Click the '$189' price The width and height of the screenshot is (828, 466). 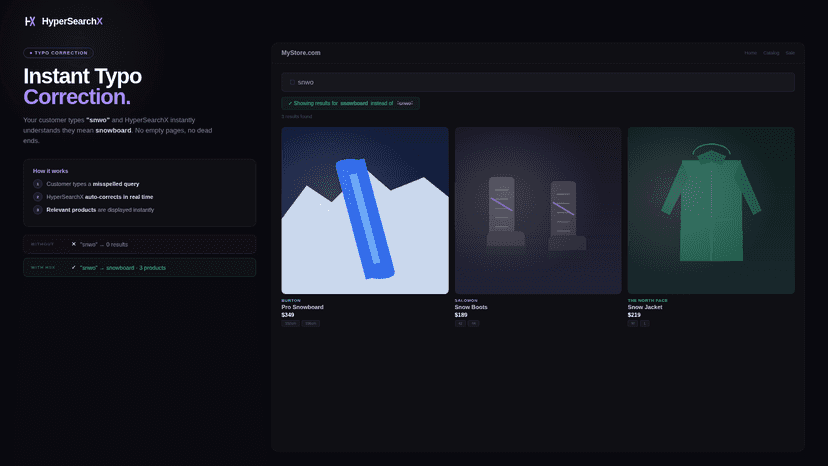point(461,315)
